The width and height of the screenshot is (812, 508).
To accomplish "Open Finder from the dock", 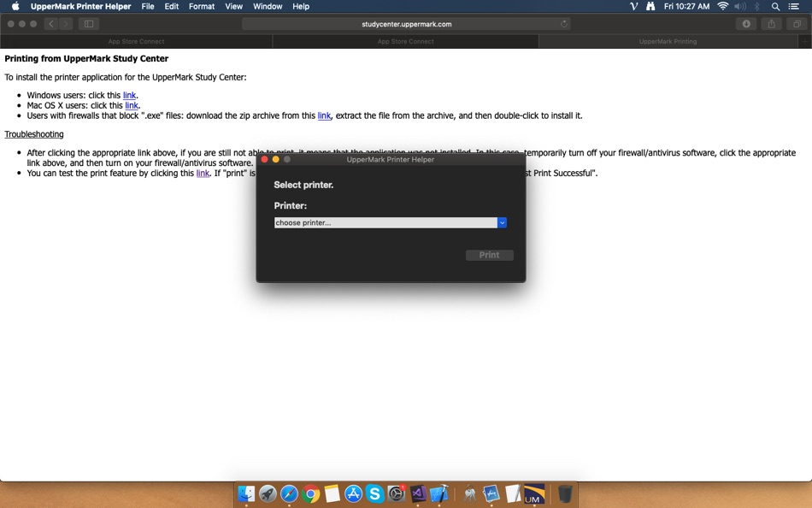I will 246,493.
